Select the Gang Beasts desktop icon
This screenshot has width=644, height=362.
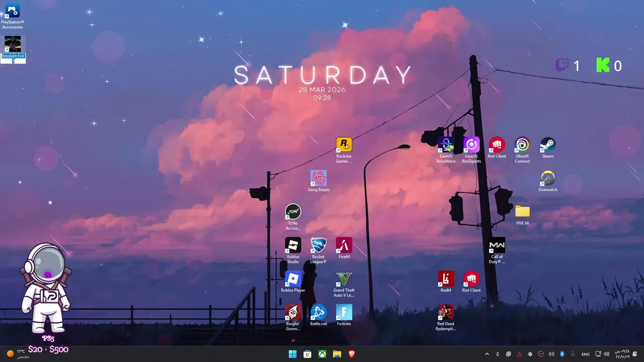(x=318, y=181)
